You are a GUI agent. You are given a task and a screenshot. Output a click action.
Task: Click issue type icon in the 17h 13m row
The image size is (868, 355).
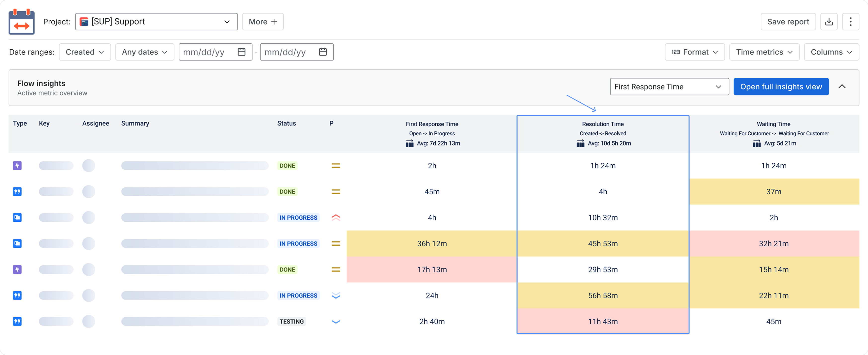click(17, 269)
